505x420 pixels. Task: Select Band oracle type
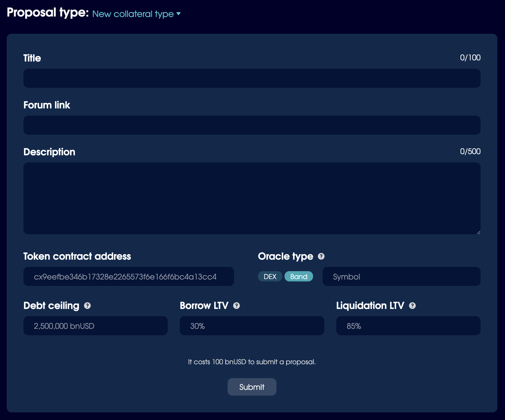299,276
